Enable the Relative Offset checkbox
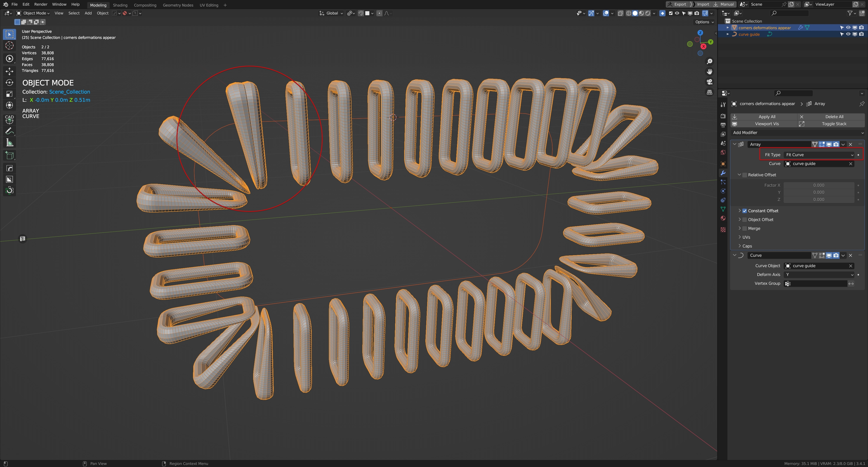 [744, 175]
